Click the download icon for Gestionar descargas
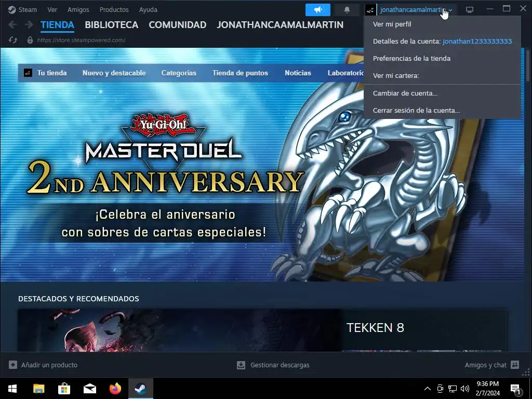532x399 pixels. coord(241,365)
